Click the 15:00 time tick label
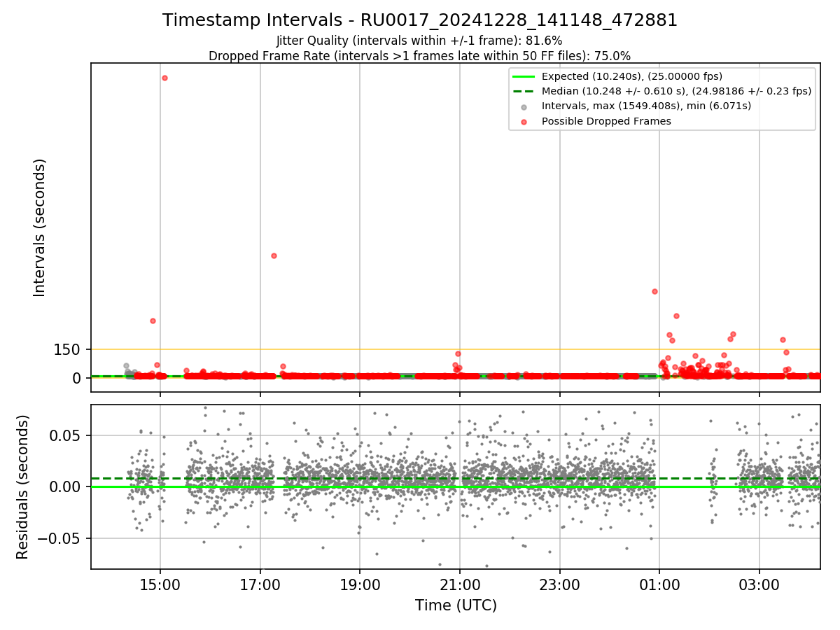 coord(160,584)
